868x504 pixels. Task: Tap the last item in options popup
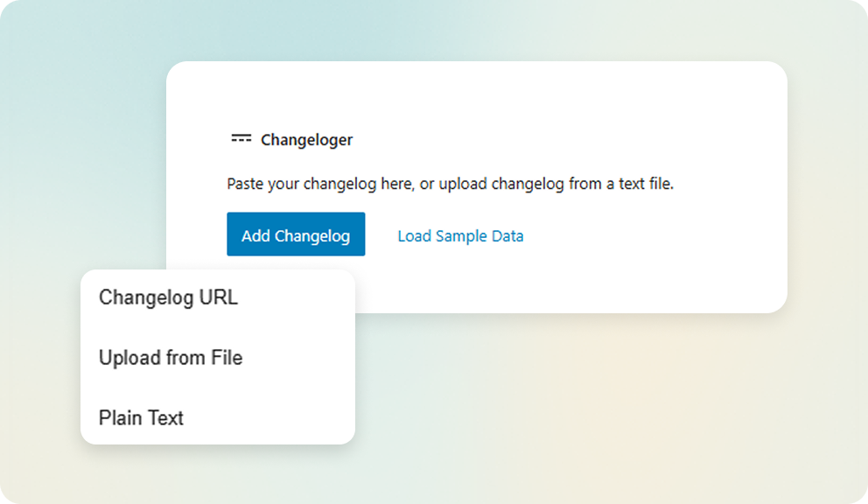coord(141,417)
